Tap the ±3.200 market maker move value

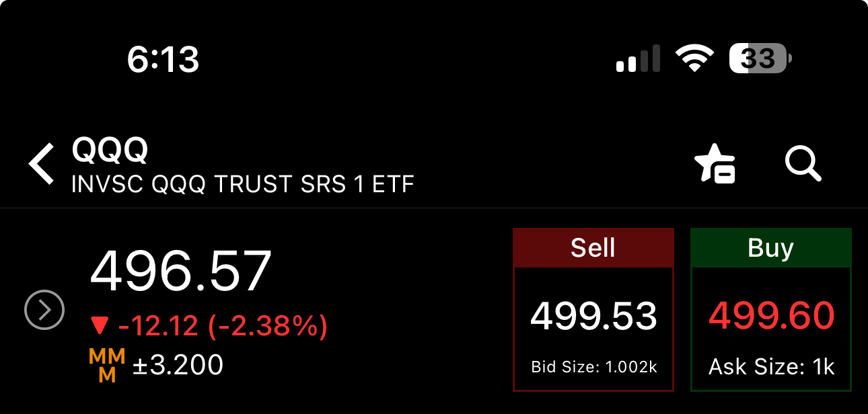(x=178, y=365)
